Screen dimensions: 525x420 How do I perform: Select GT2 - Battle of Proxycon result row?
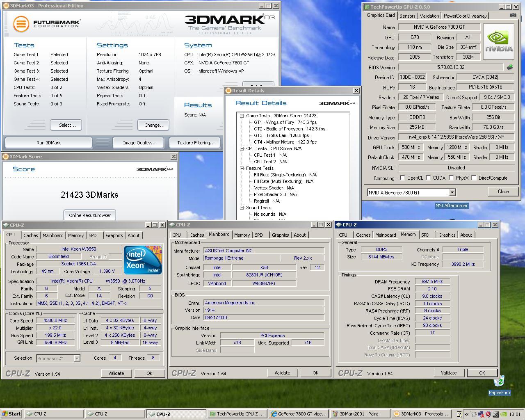pyautogui.click(x=289, y=129)
